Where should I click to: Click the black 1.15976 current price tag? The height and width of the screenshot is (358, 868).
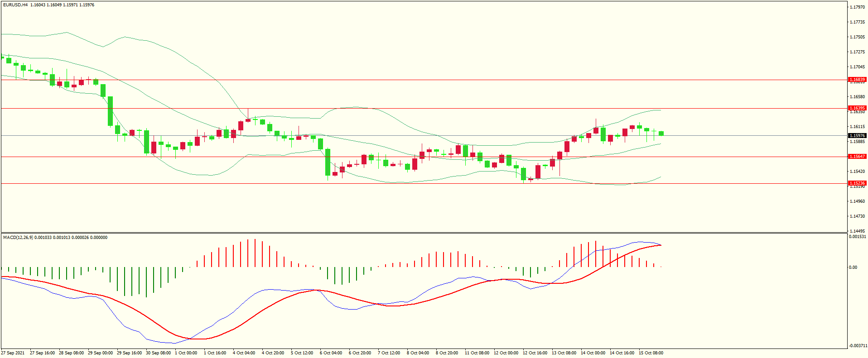[857, 136]
